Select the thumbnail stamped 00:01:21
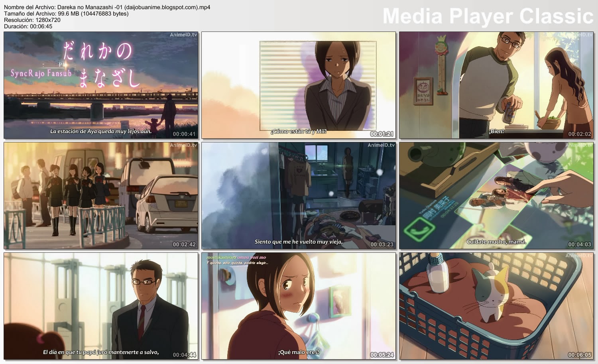 [299, 85]
